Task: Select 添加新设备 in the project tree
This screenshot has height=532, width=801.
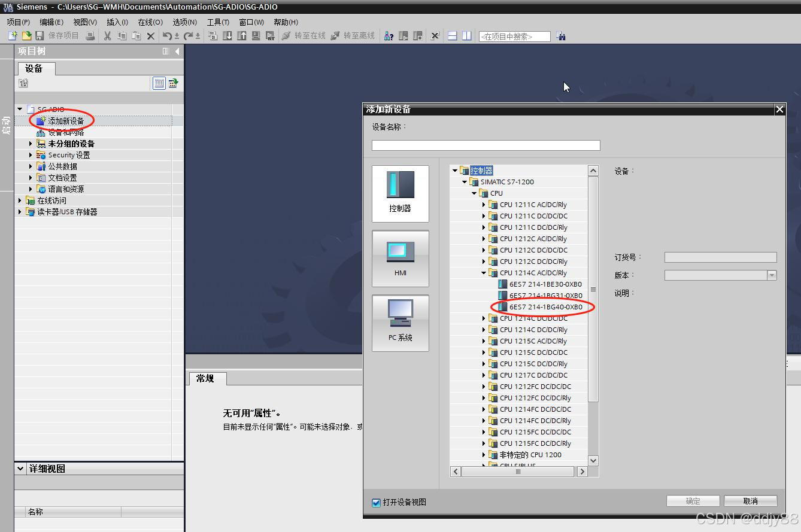Action: (x=66, y=121)
